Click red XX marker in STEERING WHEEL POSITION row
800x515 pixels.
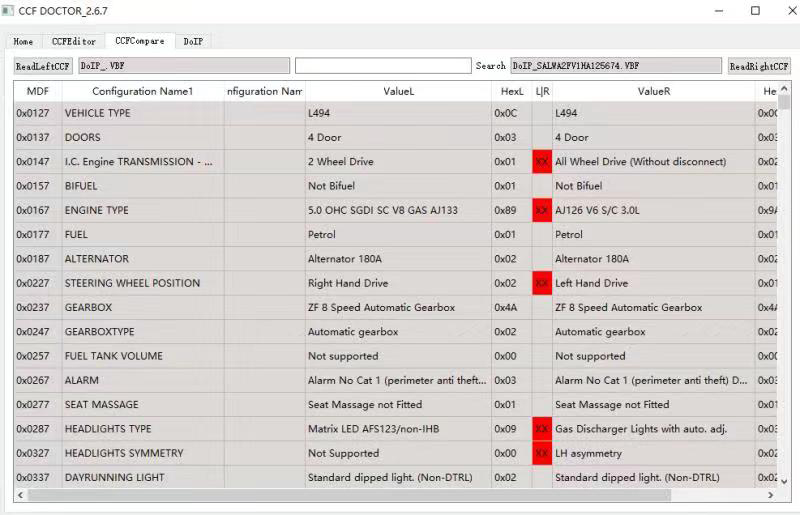point(542,283)
